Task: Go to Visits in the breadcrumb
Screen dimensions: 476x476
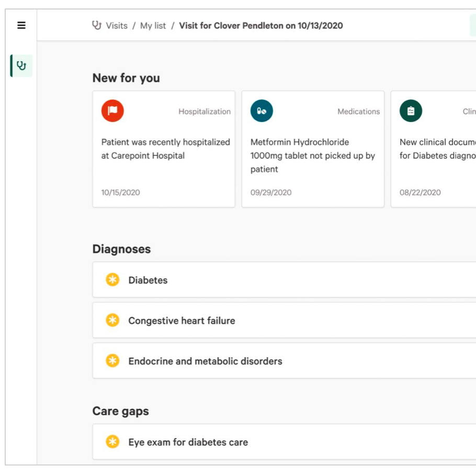Action: click(x=117, y=26)
